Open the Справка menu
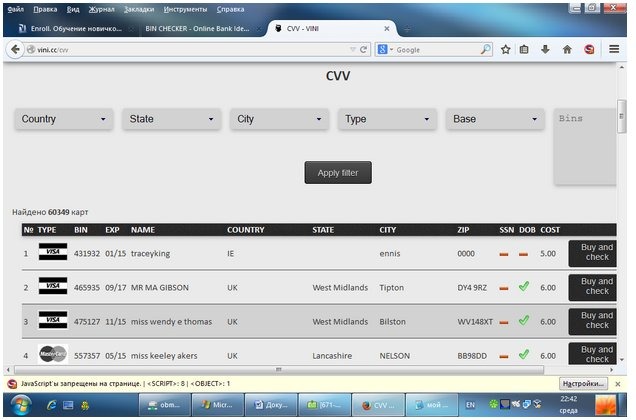 [x=230, y=9]
